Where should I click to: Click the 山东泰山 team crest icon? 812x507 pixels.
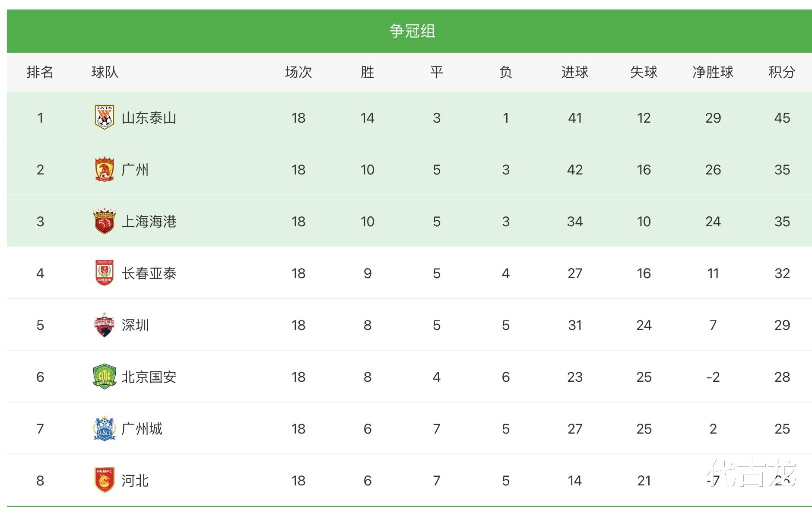(104, 117)
